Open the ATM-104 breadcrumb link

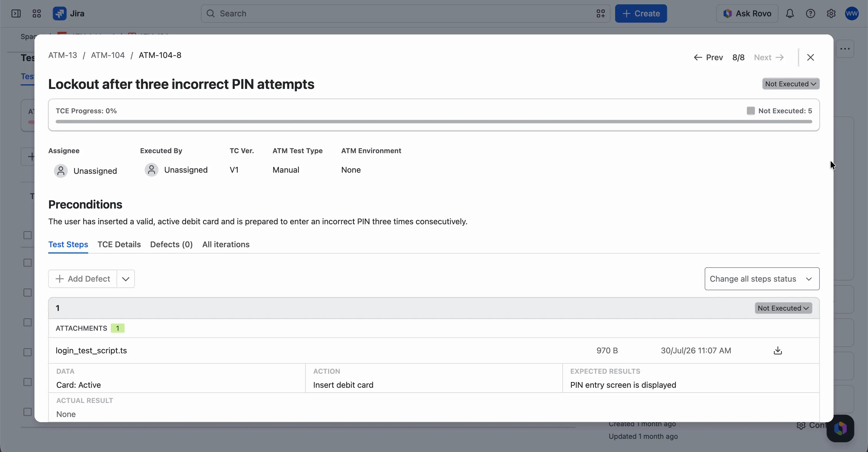tap(108, 55)
